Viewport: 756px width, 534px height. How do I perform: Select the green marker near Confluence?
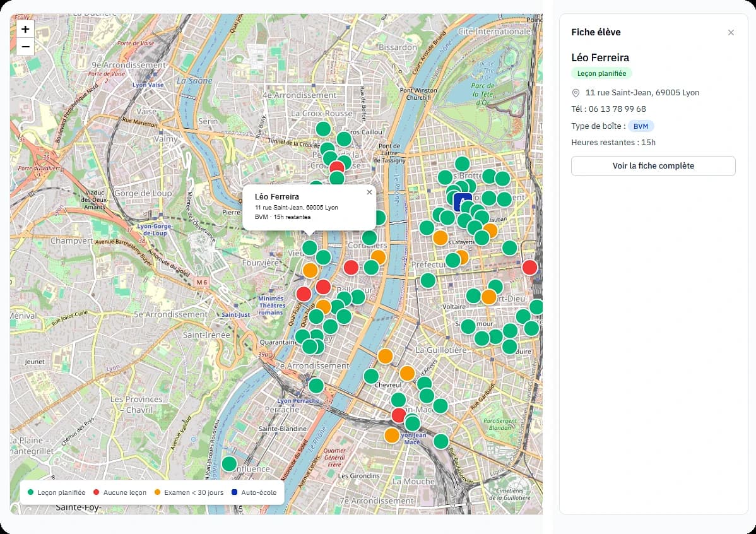tap(229, 464)
